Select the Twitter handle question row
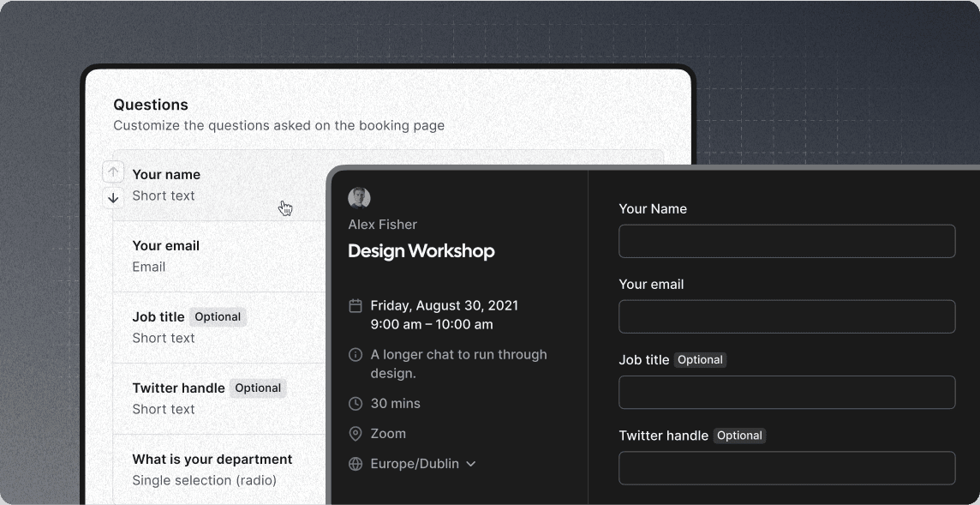Screen dimensions: 980x505 pos(220,399)
